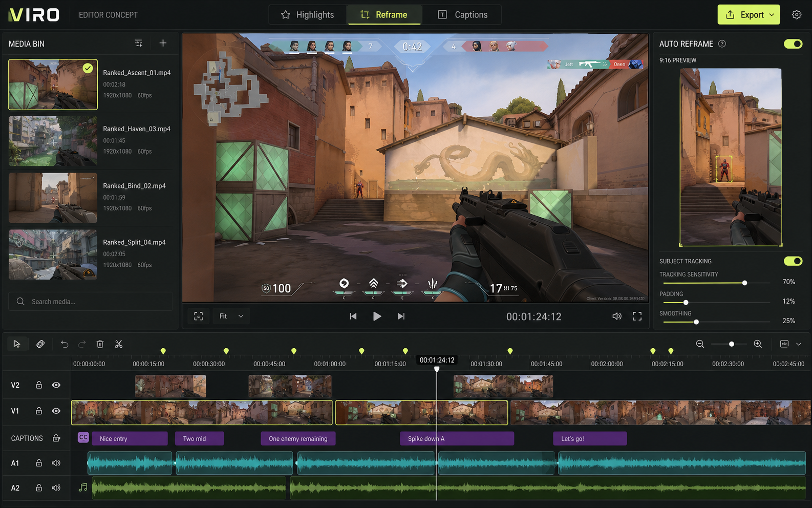Toggle safe-frame overlay icon below preview

[x=199, y=316]
